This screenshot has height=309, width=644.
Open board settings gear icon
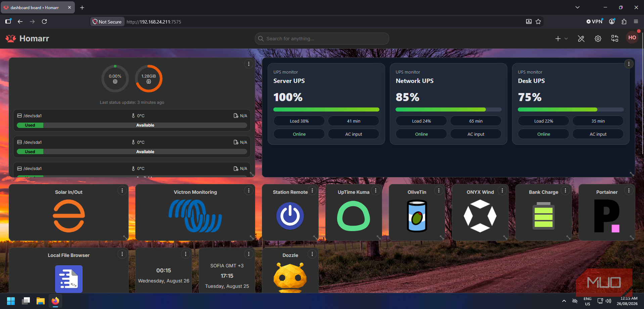598,39
